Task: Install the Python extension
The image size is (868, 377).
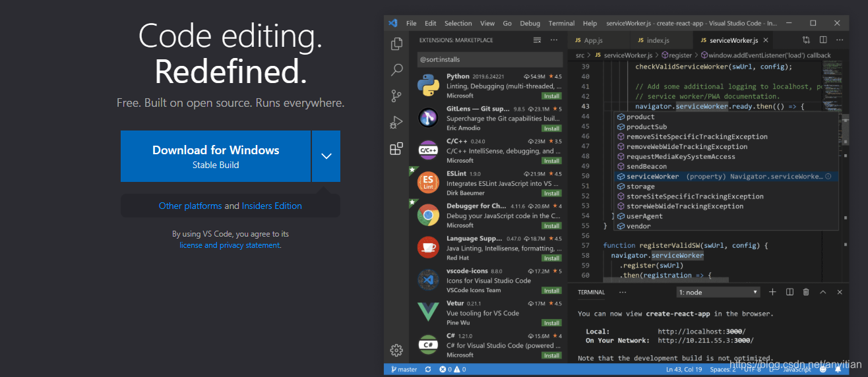Action: 551,96
